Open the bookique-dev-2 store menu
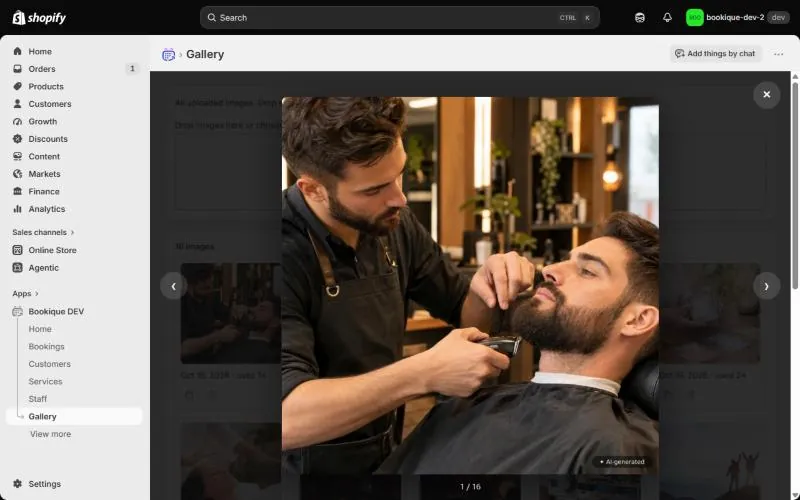Viewport: 800px width, 500px height. [737, 18]
